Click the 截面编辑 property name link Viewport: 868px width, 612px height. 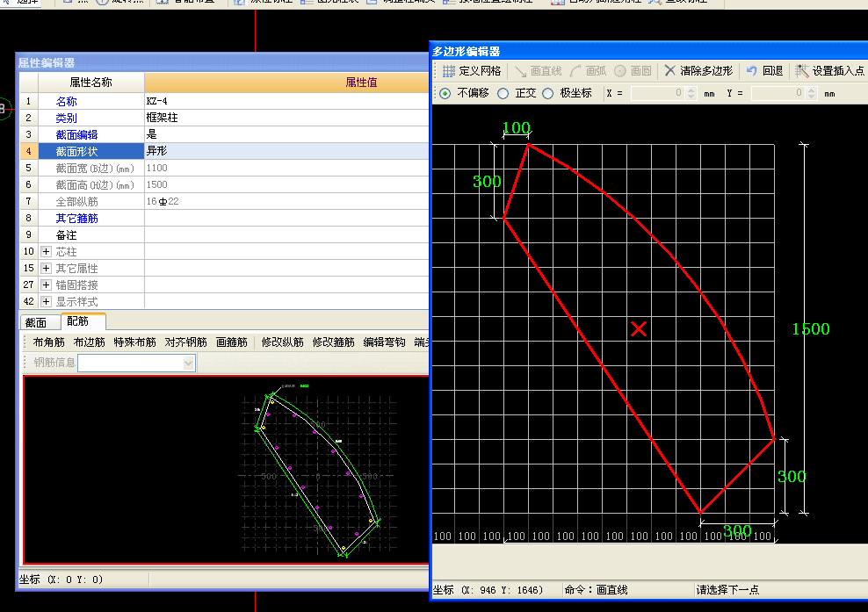coord(76,135)
